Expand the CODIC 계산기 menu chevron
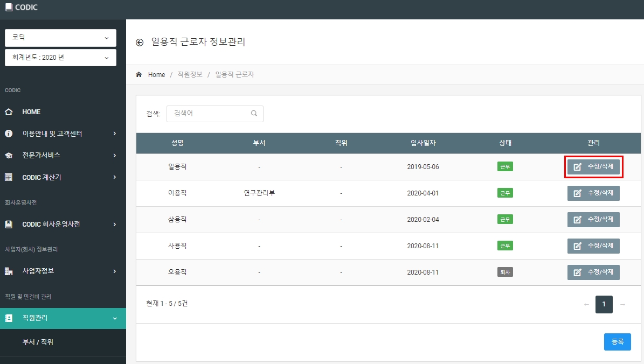Image resolution: width=644 pixels, height=364 pixels. (x=115, y=177)
